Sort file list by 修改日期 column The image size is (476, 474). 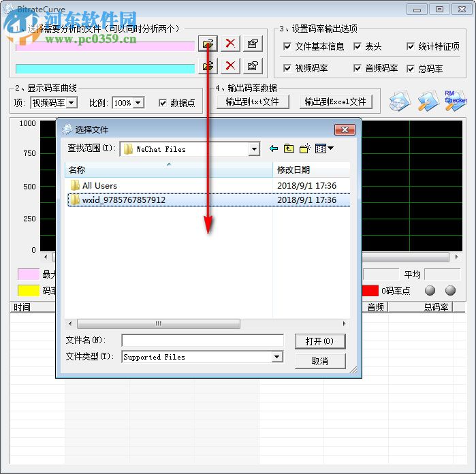[311, 170]
